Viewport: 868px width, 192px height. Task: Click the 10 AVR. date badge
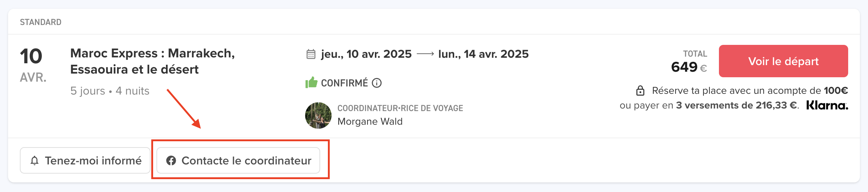[33, 65]
